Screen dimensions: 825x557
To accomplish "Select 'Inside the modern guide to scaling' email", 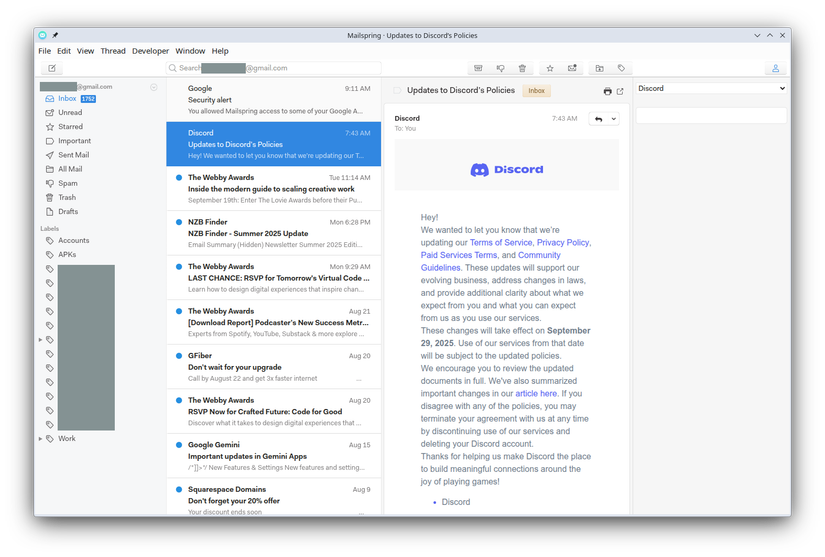I will click(274, 189).
